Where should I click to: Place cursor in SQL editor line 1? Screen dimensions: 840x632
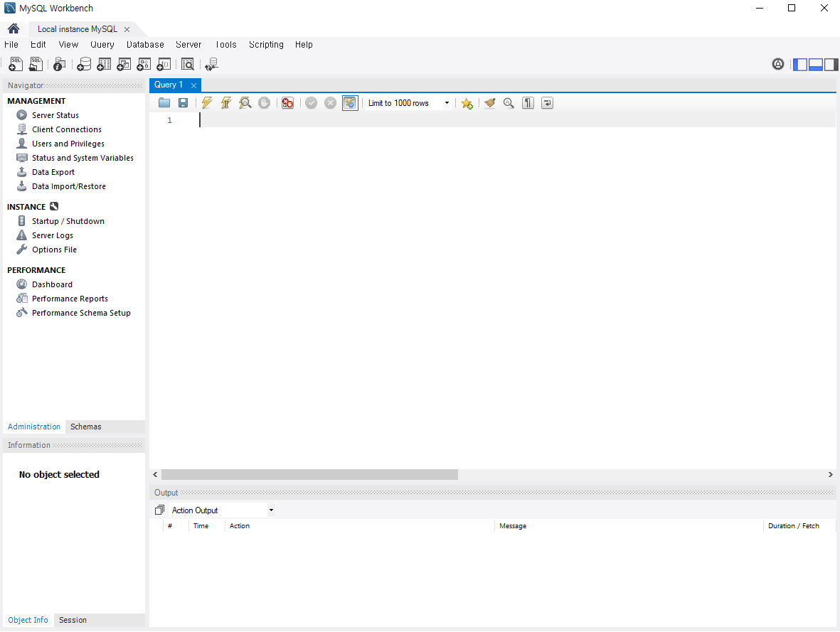(517, 120)
